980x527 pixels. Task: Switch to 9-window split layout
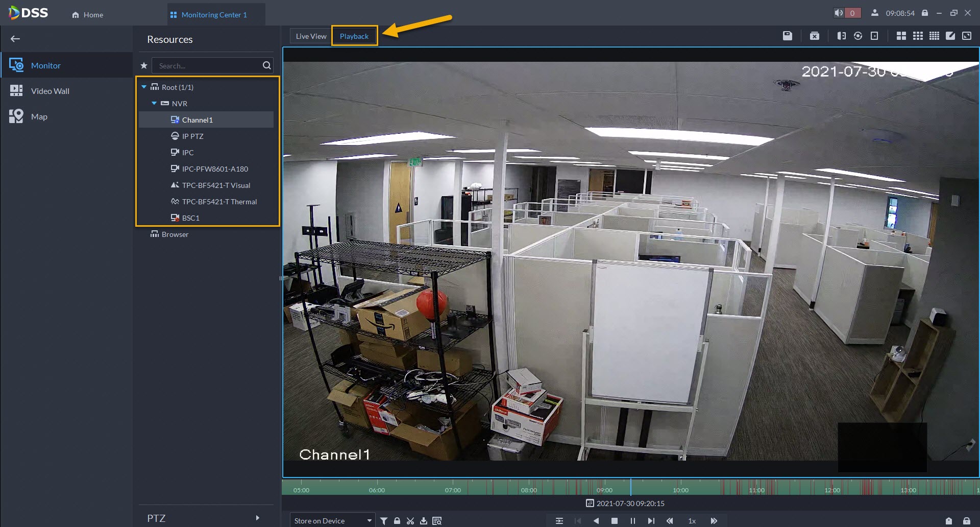click(918, 36)
